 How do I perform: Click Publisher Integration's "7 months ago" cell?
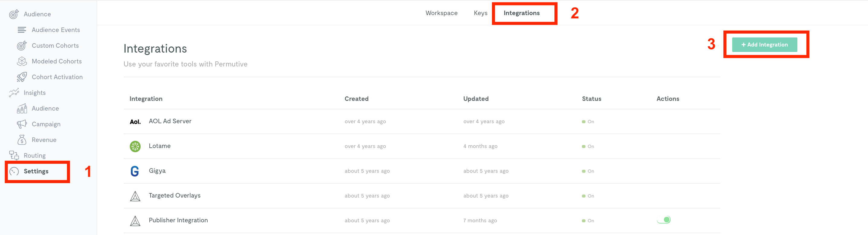tap(480, 221)
